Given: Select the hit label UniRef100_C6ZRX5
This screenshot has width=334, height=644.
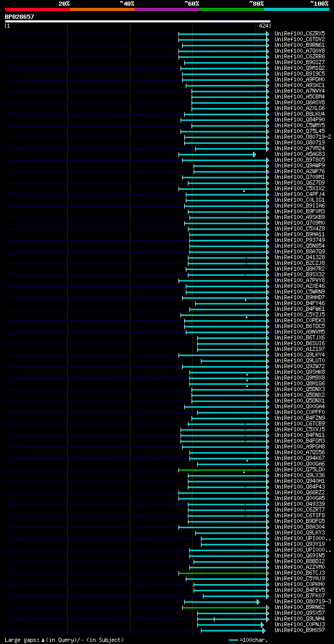Looking at the screenshot, I should point(300,33).
